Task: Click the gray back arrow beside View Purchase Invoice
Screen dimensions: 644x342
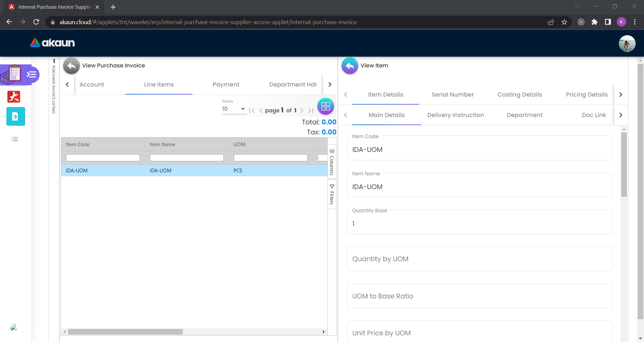Action: pos(71,66)
